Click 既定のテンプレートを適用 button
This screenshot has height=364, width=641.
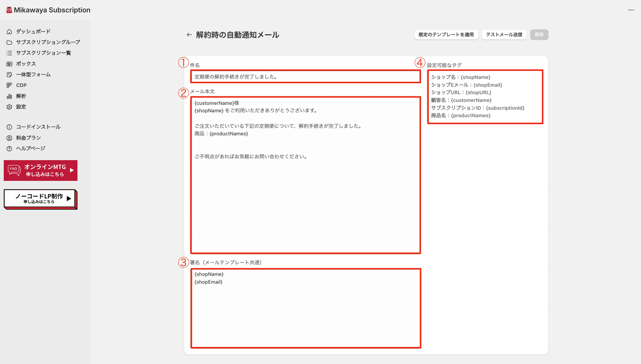pyautogui.click(x=446, y=35)
